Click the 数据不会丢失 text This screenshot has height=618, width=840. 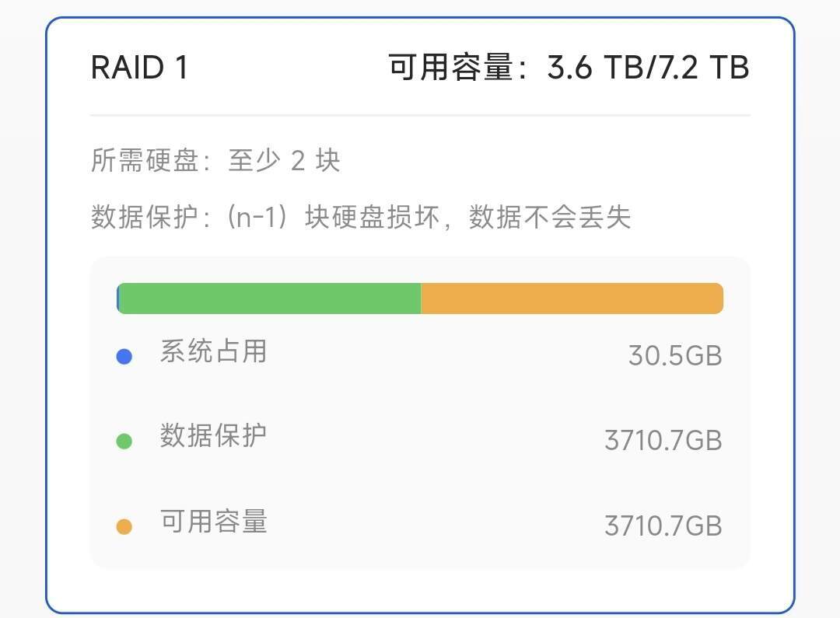click(x=549, y=218)
